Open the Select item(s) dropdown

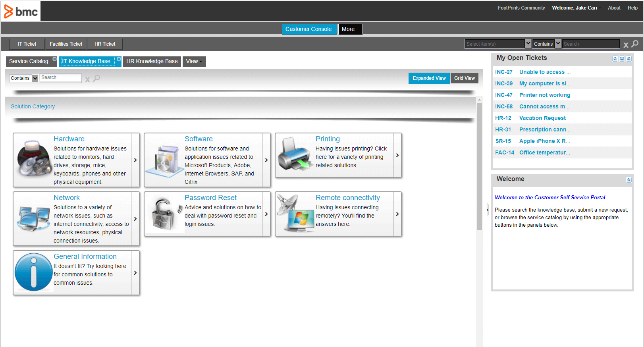(528, 44)
